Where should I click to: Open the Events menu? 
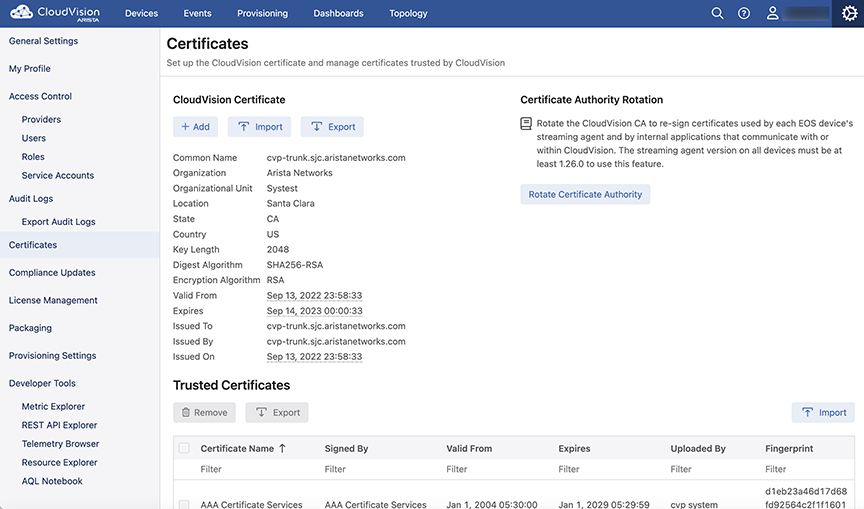click(197, 13)
